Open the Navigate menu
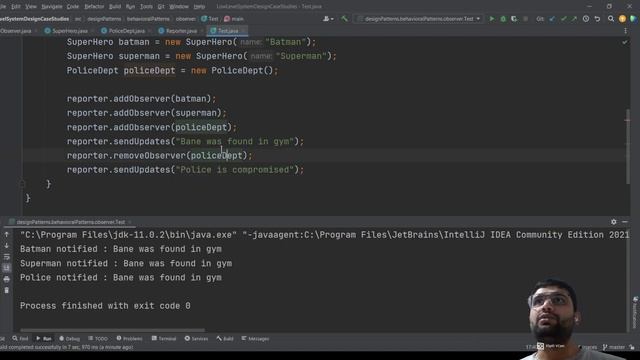640x360 pixels. (52, 7)
